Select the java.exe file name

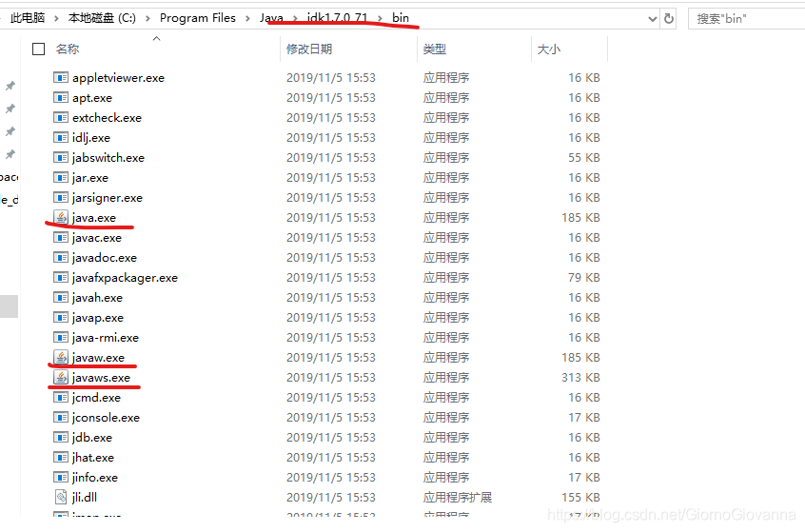click(94, 218)
